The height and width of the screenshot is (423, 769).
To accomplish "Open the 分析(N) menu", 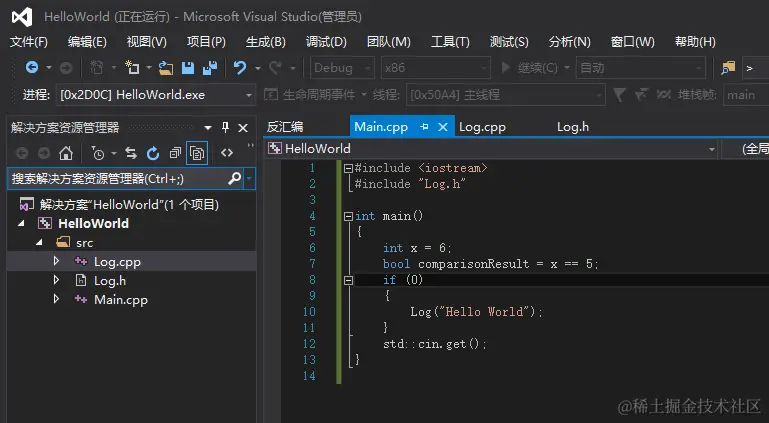I will [x=569, y=42].
